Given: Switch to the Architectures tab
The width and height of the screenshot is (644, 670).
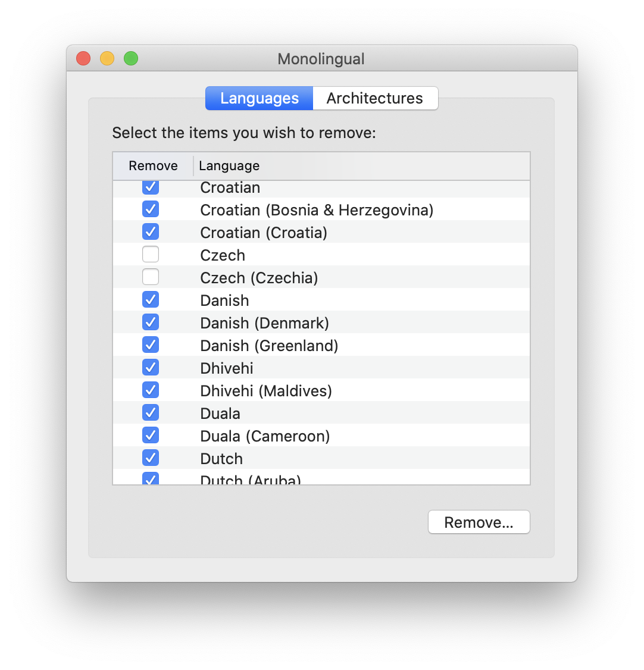Looking at the screenshot, I should click(x=375, y=98).
